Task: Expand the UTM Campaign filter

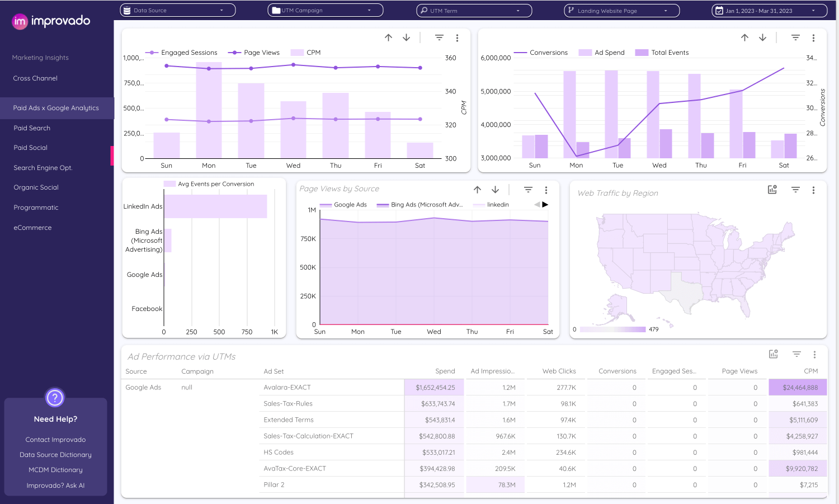Action: tap(325, 10)
